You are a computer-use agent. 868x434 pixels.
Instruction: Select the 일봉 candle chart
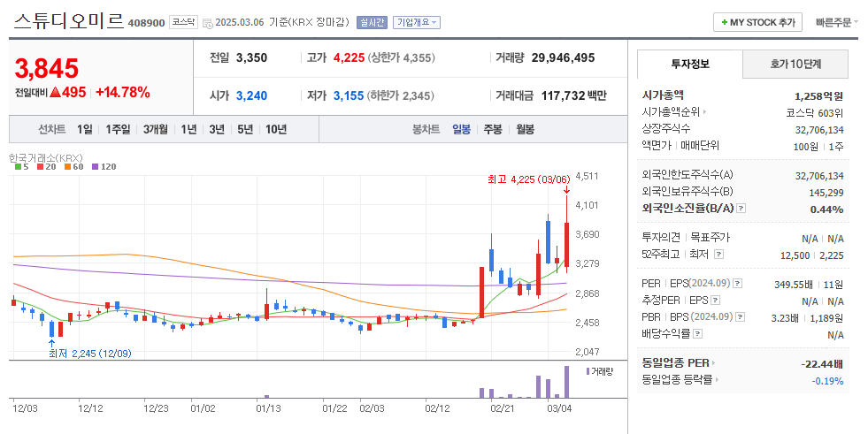461,129
